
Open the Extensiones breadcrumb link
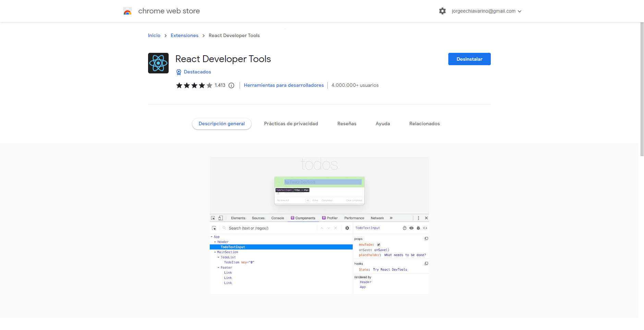(184, 35)
